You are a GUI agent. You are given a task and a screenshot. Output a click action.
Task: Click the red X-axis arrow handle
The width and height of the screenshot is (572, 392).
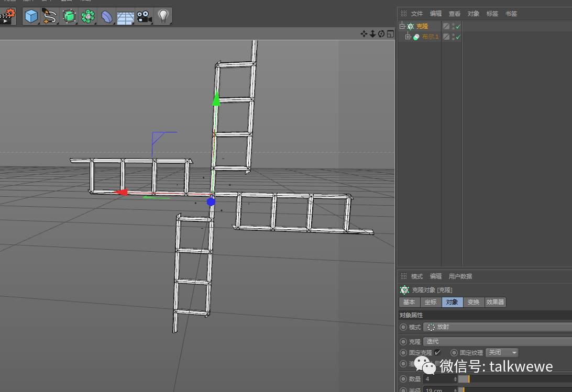[x=120, y=192]
